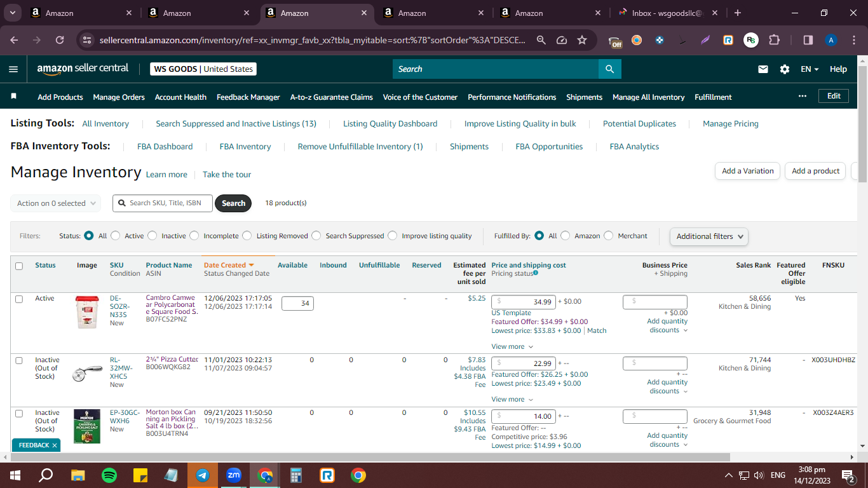868x488 pixels.
Task: Open a new browser tab
Action: [737, 13]
